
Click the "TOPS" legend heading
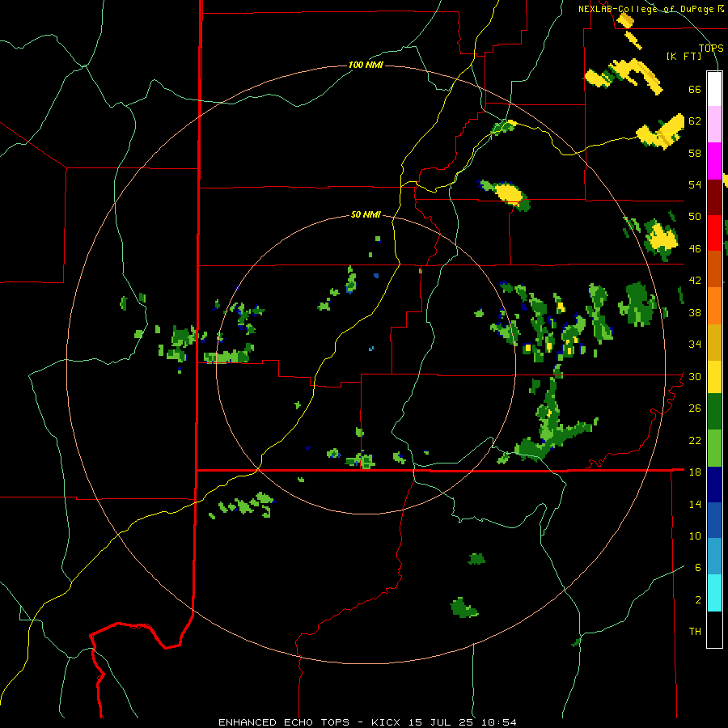(x=711, y=48)
